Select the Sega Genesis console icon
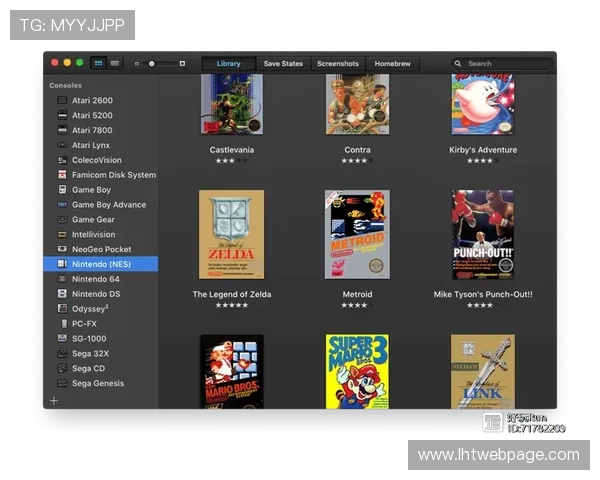The height and width of the screenshot is (480, 600). point(62,383)
